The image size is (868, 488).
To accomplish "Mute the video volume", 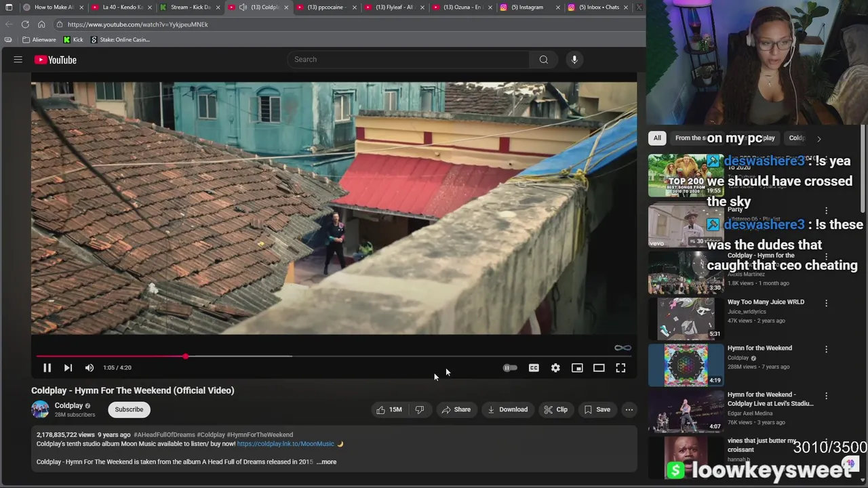I will pos(90,367).
